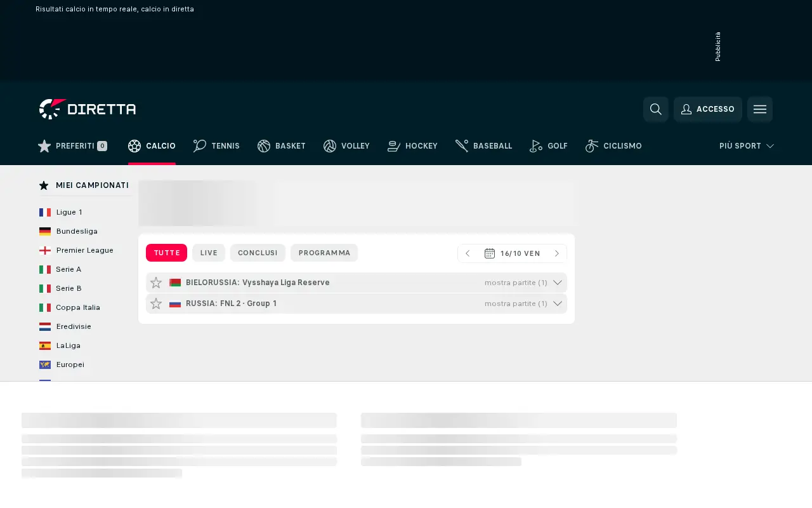Favorite the Bielorussia Vysshaya Liga Reserve league

click(x=156, y=283)
